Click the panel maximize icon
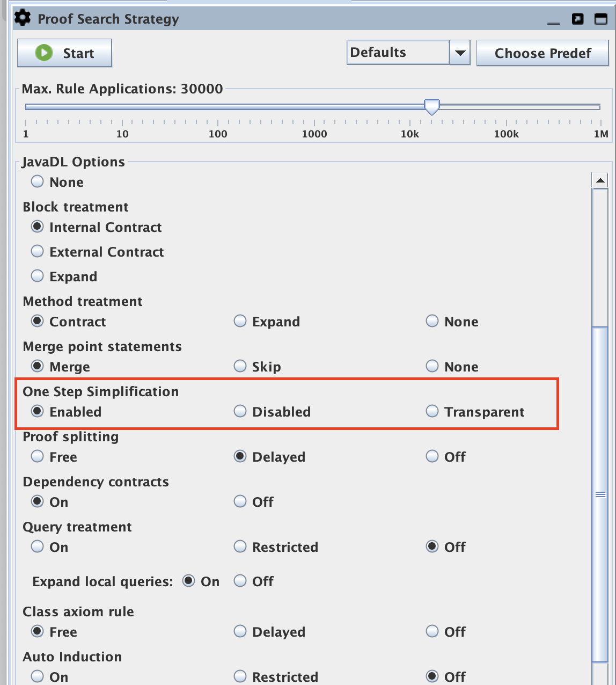This screenshot has height=685, width=616. click(601, 19)
